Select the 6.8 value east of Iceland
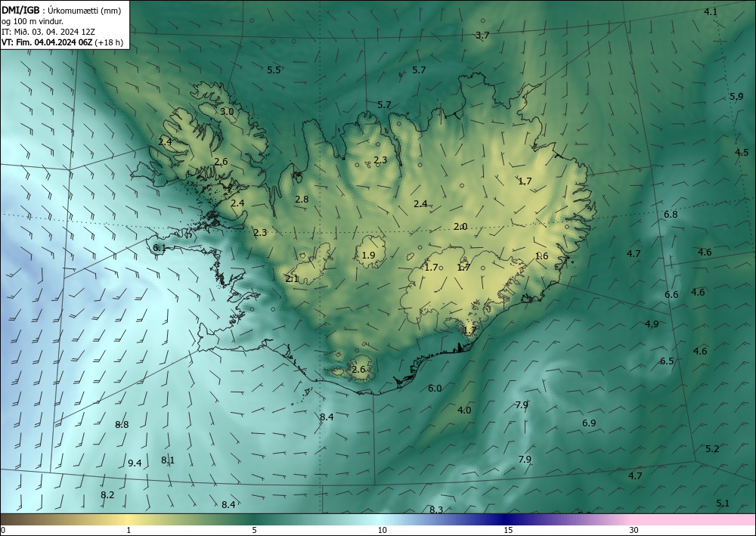Image resolution: width=756 pixels, height=536 pixels. 671,215
